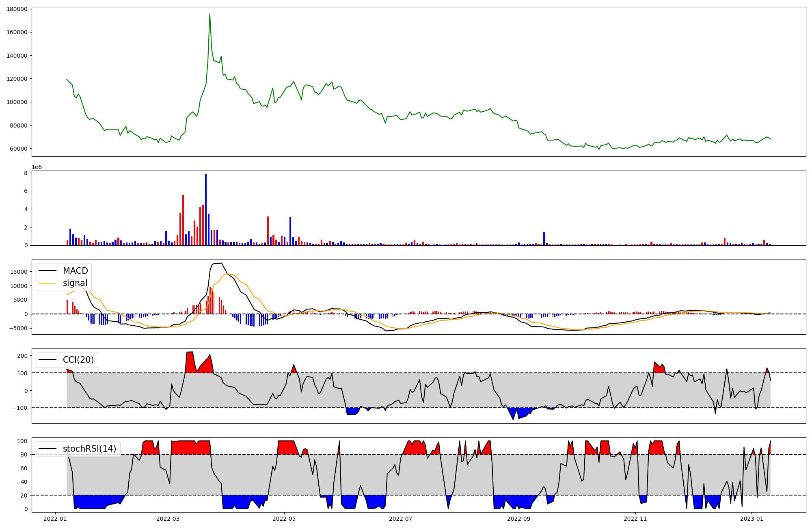
Task: Click the 2022-05 date axis label
Action: (284, 519)
